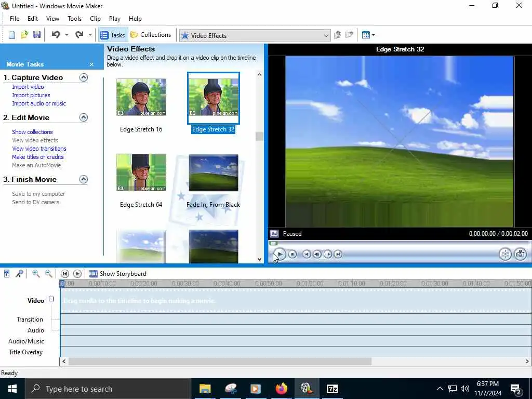Click the Previous Frame button
The height and width of the screenshot is (399, 532).
click(x=317, y=254)
